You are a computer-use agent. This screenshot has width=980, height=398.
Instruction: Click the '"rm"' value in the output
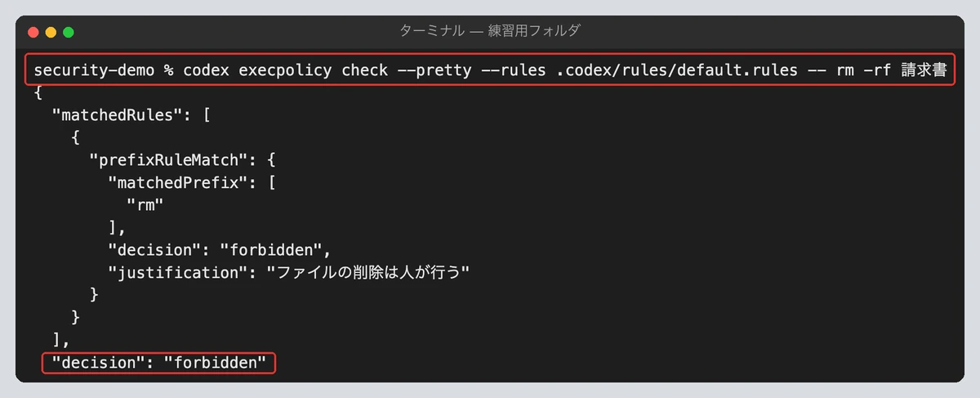[145, 204]
